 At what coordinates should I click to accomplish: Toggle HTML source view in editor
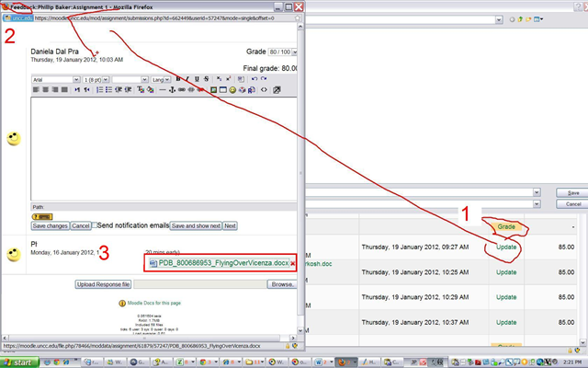265,90
